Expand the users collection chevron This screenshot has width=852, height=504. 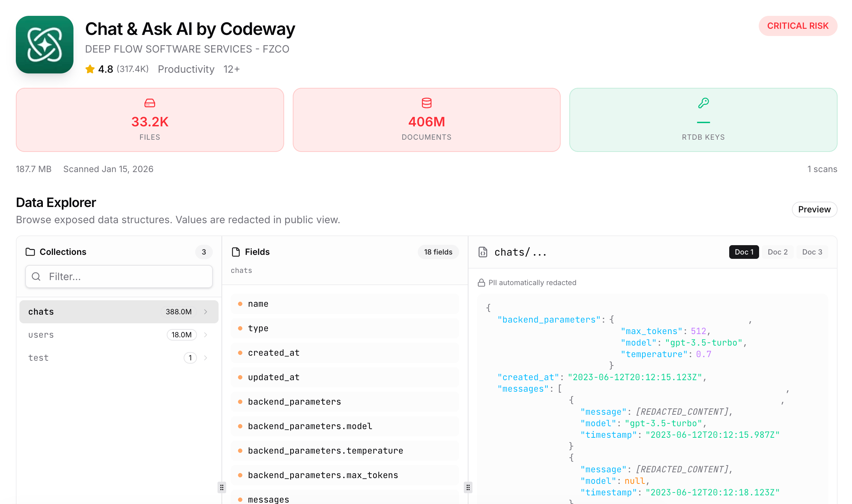(206, 335)
